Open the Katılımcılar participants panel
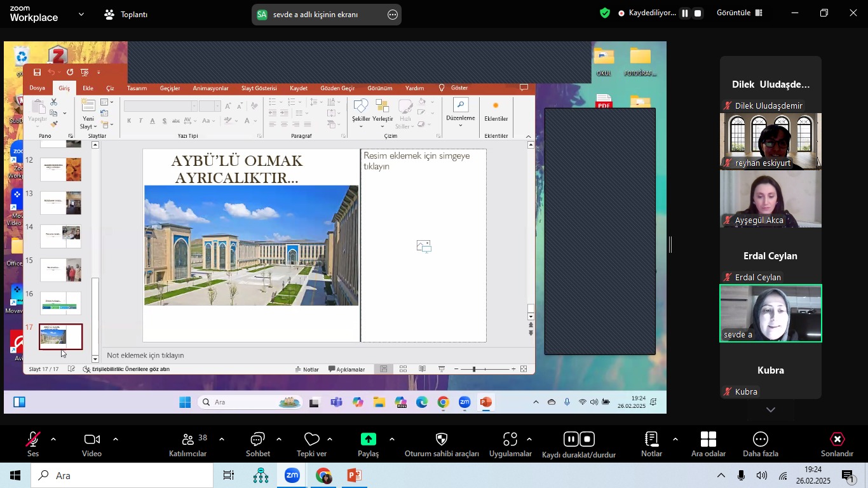868x488 pixels. pos(187,445)
